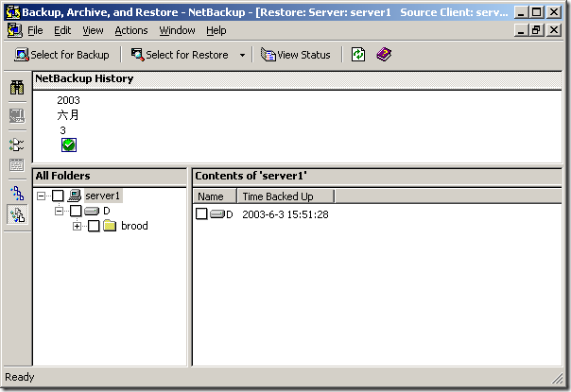Click the calendar grid icon in sidebar
Image resolution: width=571 pixels, height=392 pixels.
tap(17, 165)
